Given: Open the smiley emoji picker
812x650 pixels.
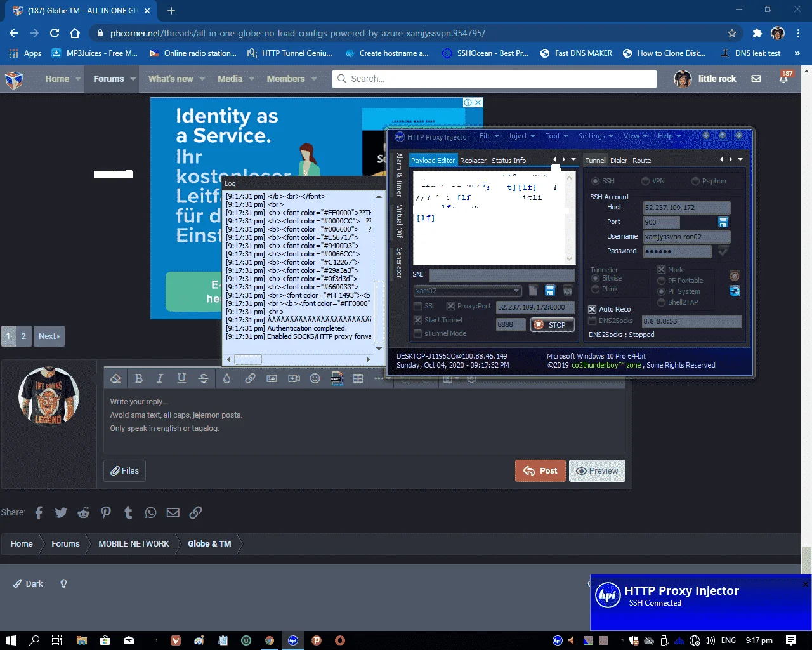Looking at the screenshot, I should click(315, 378).
